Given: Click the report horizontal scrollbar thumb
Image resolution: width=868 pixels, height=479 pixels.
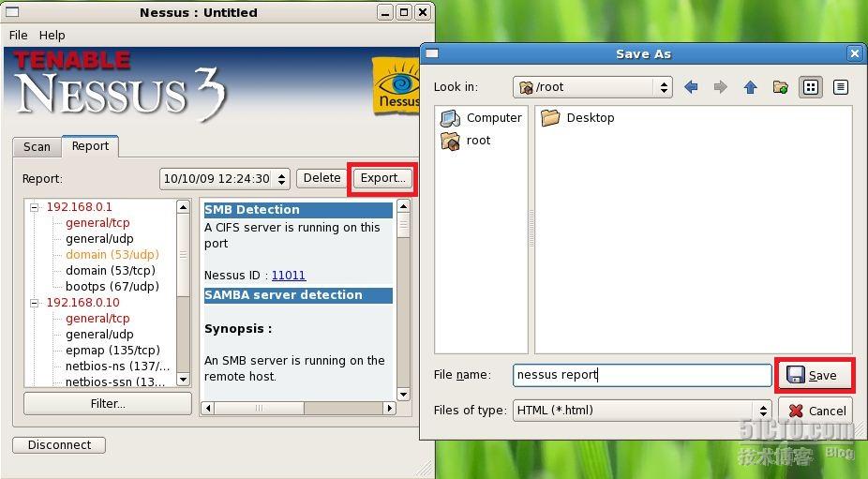Looking at the screenshot, I should tap(259, 408).
